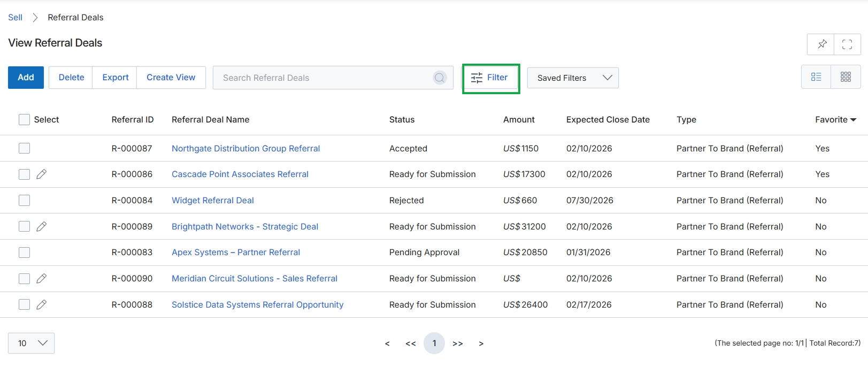Image resolution: width=868 pixels, height=367 pixels.
Task: Open the page size dropdown showing 10
Action: click(x=31, y=343)
